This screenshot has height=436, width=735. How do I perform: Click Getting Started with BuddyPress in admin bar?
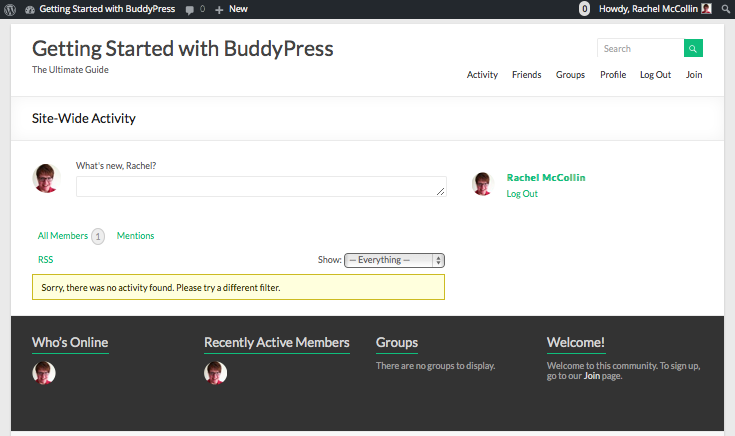[x=107, y=9]
